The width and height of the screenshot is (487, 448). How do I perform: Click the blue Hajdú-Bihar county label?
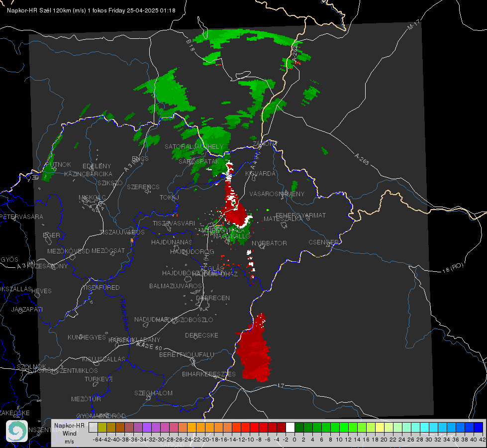tap(124, 314)
